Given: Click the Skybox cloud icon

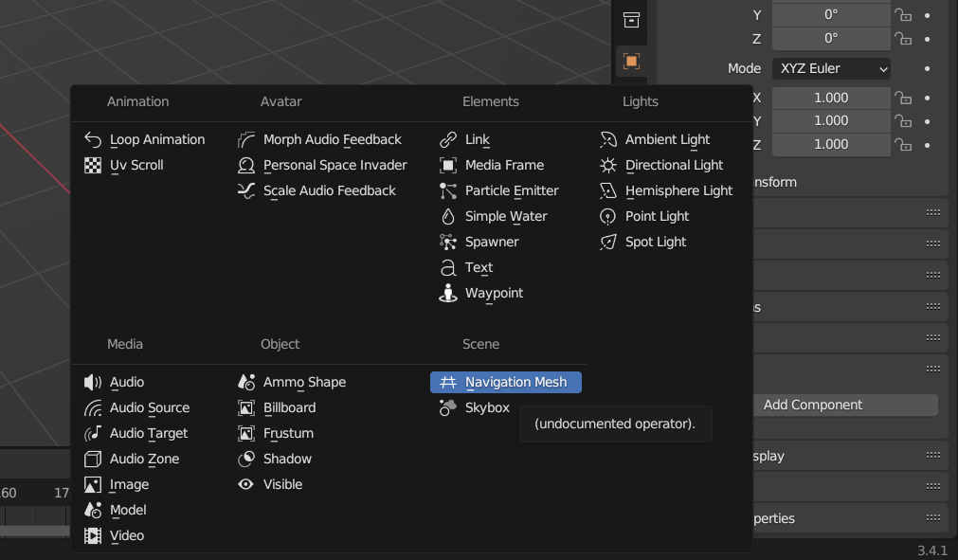Looking at the screenshot, I should 448,407.
